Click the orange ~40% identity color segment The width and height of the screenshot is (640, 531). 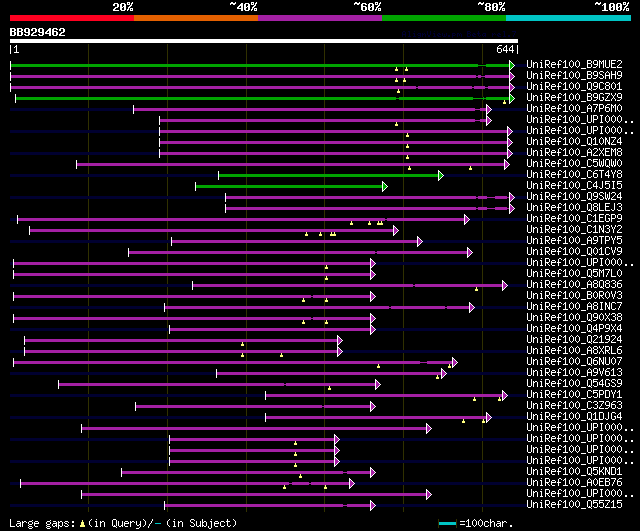[196, 18]
